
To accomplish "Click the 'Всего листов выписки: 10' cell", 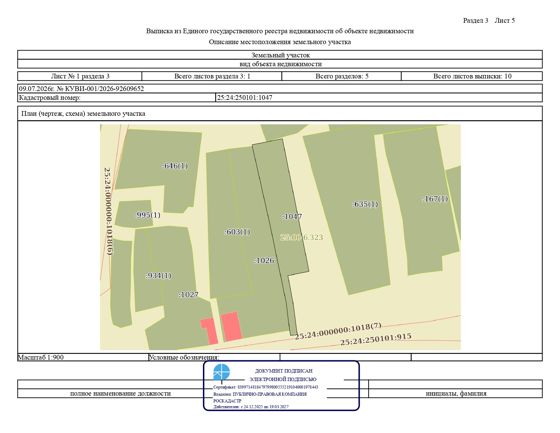I will pyautogui.click(x=472, y=76).
